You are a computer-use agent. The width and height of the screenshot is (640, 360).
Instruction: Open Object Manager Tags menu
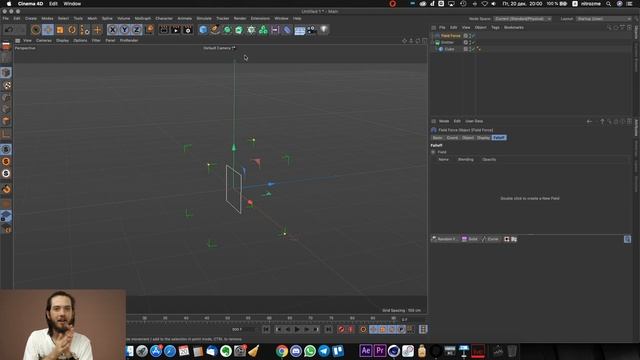point(495,27)
